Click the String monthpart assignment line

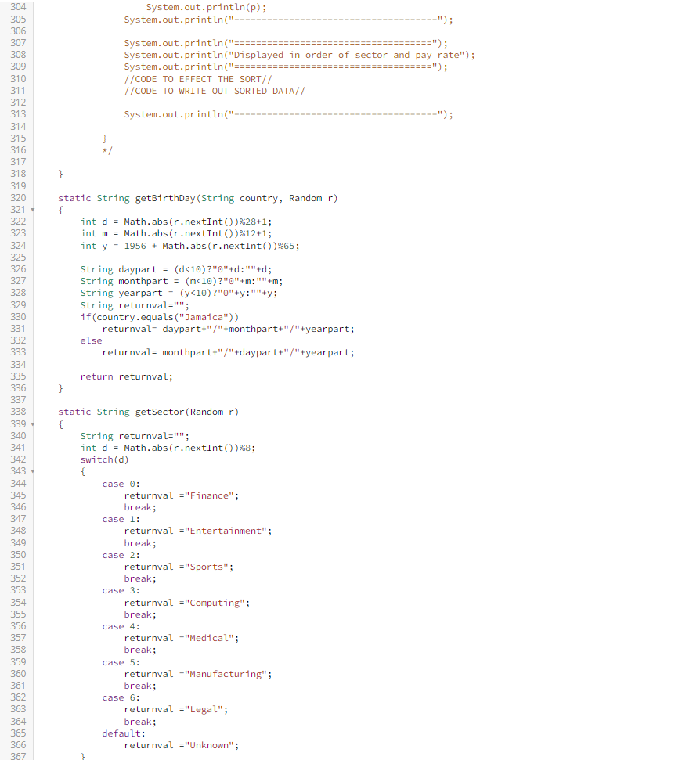click(x=182, y=281)
